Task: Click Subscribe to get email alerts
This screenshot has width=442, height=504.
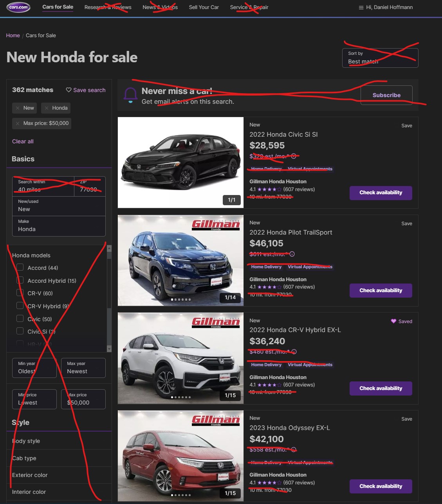Action: [x=386, y=95]
